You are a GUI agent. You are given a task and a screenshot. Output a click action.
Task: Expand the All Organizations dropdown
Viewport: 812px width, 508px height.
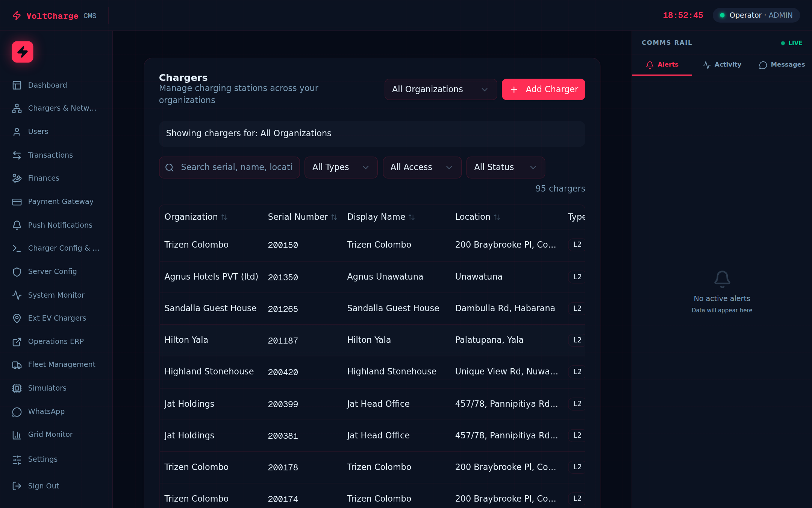(441, 90)
